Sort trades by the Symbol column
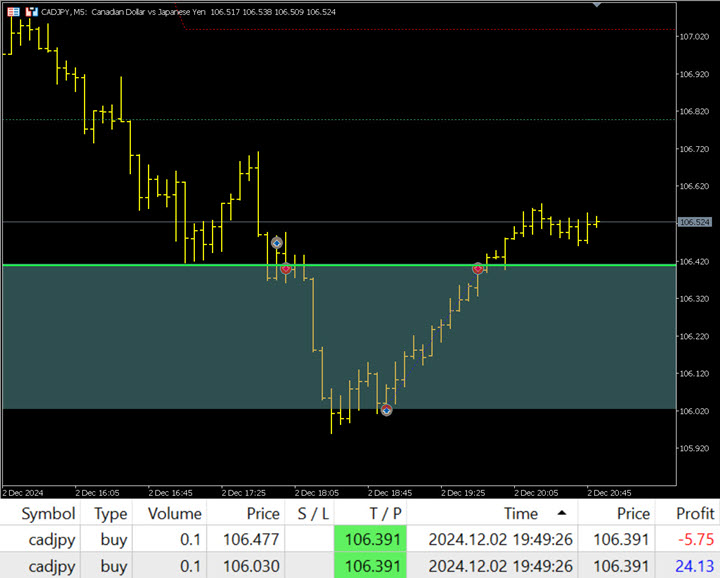Viewport: 720px width, 578px height. 48,513
